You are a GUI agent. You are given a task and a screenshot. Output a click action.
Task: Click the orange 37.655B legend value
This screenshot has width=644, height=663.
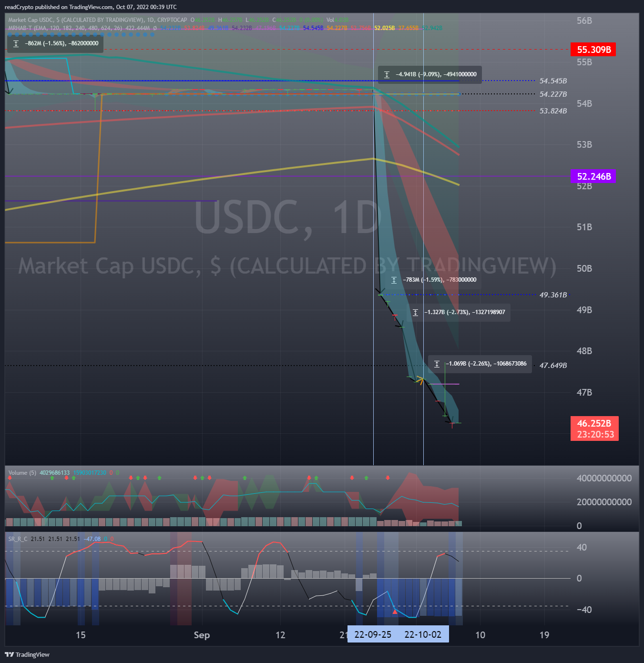[409, 28]
